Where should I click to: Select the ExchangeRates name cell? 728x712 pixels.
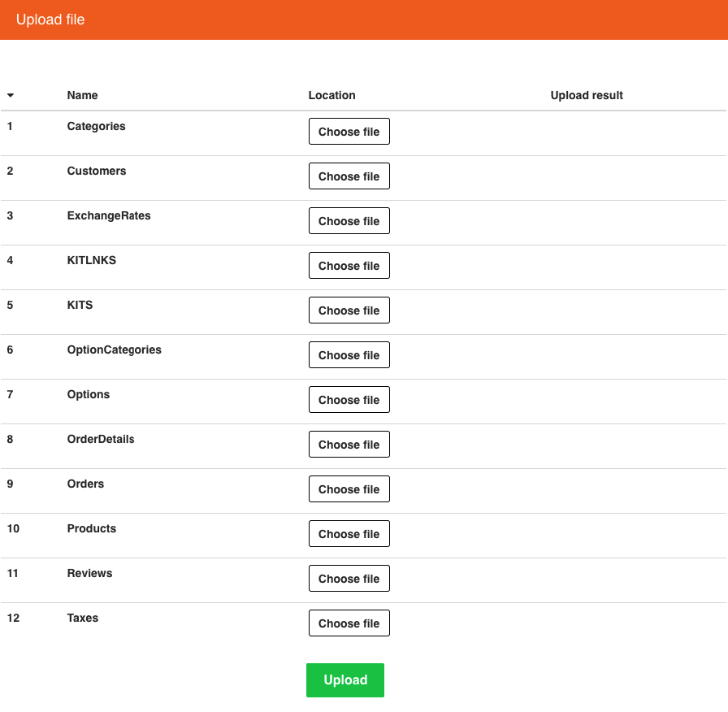pos(109,215)
